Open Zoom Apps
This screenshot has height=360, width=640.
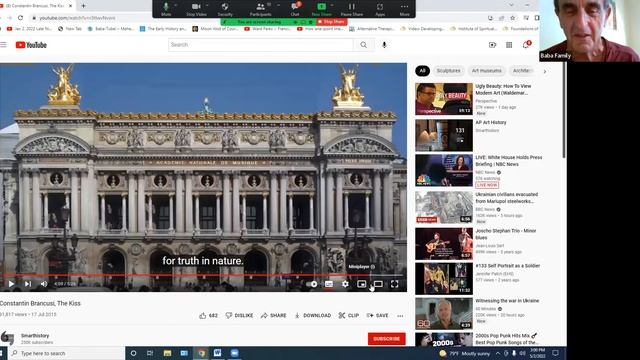point(380,9)
